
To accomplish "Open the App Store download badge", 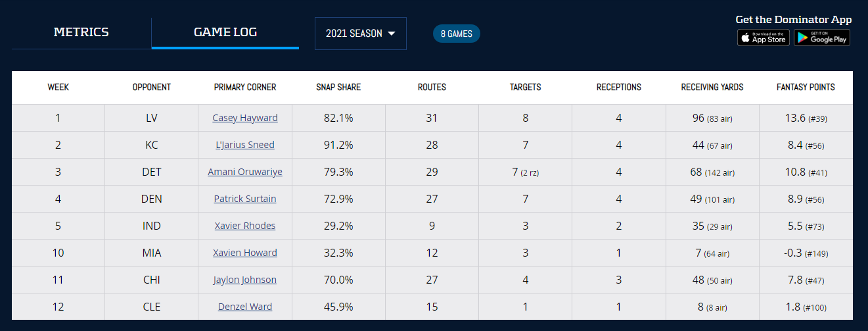I will coord(763,38).
